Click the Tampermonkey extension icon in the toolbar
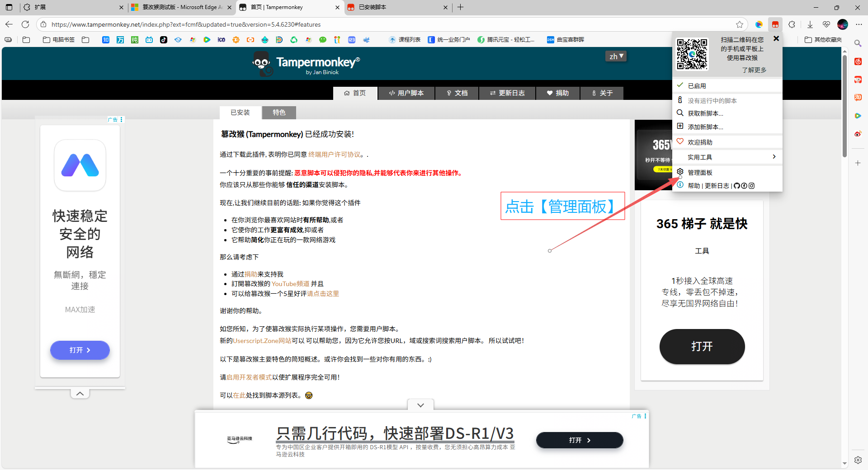 coord(776,24)
